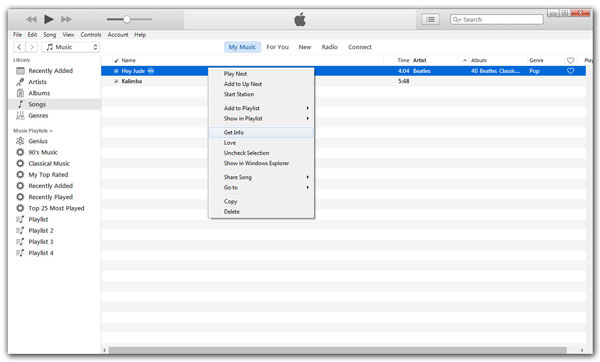This screenshot has width=600, height=362.
Task: Toggle the checkmark column header
Action: coord(116,60)
